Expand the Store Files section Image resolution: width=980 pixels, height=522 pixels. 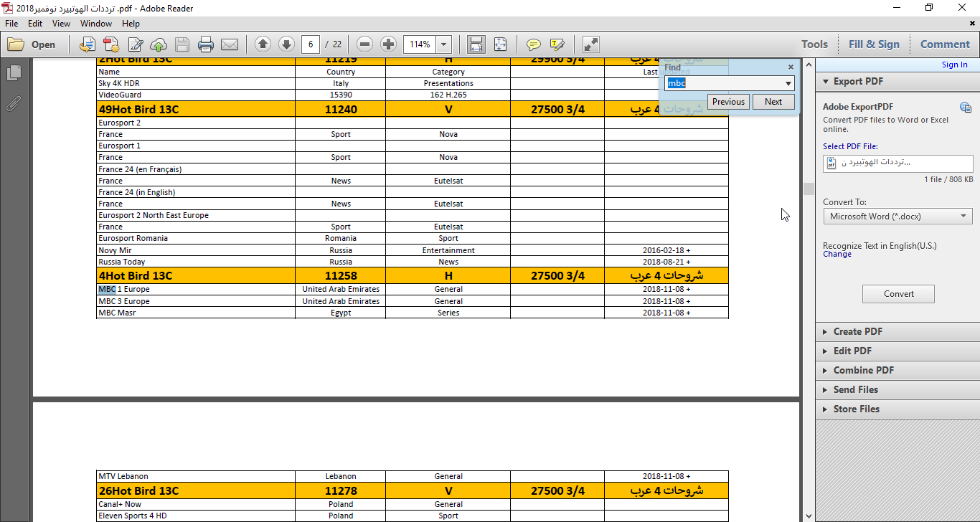[x=897, y=409]
